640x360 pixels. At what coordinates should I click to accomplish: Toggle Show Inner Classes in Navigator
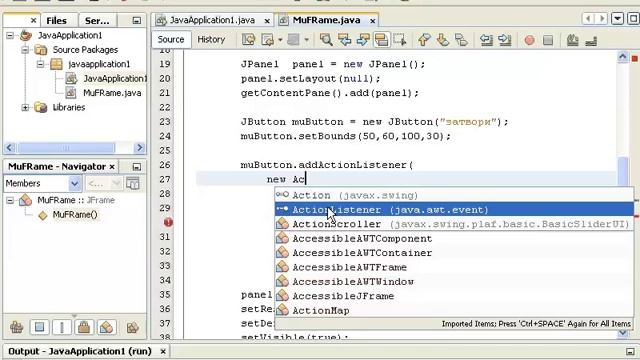click(107, 327)
